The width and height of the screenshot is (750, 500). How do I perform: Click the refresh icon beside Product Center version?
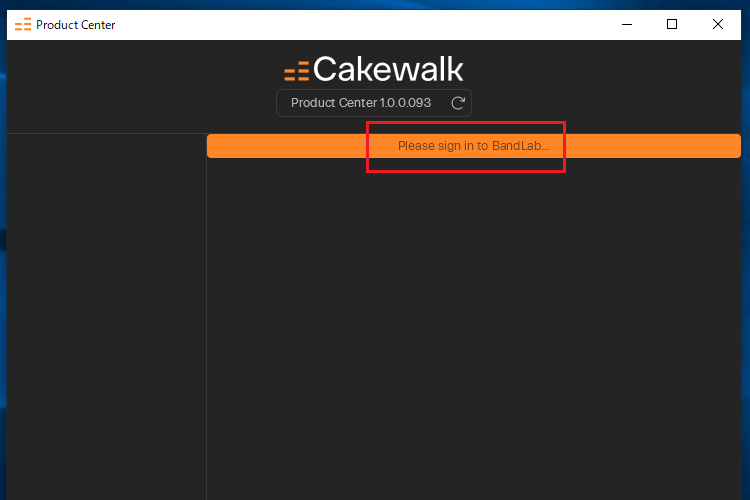coord(458,103)
